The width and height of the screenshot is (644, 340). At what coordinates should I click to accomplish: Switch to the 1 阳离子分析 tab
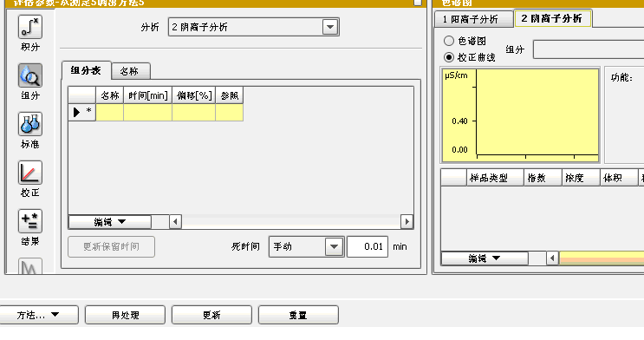click(x=473, y=19)
